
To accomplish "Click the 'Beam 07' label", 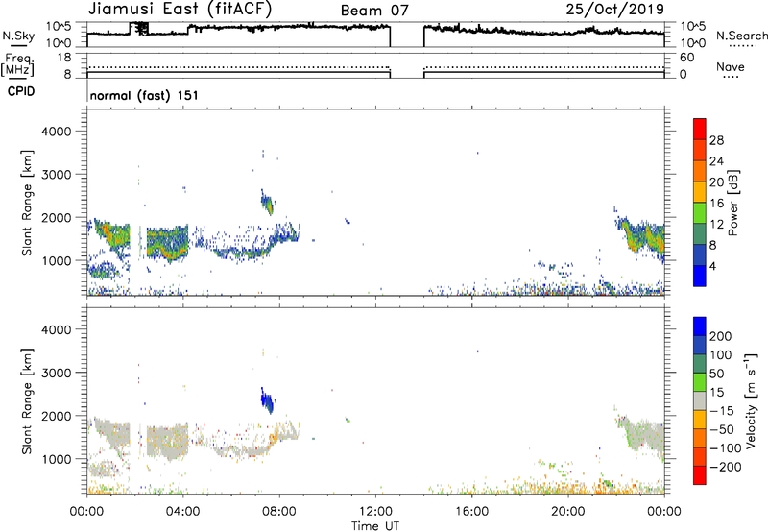I will point(374,11).
